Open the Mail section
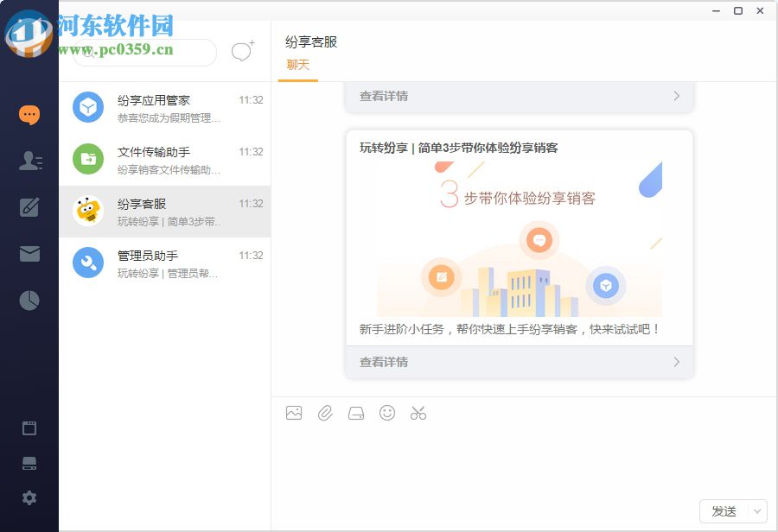Screen dimensions: 778x532 click(29, 253)
